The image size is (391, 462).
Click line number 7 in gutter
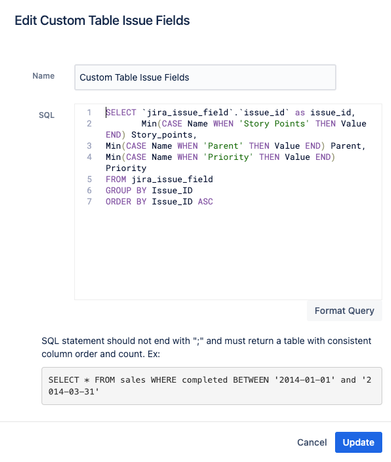coord(89,202)
